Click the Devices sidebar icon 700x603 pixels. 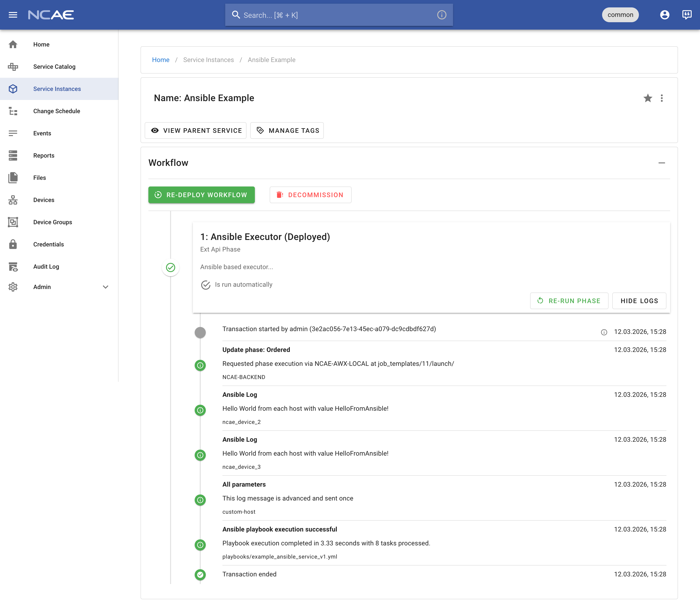[13, 200]
